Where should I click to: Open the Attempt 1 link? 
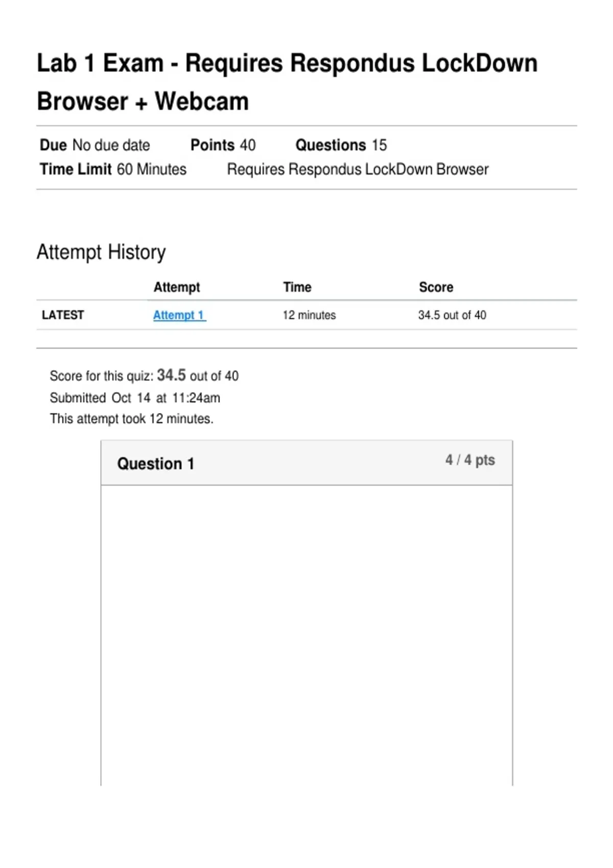pos(179,315)
